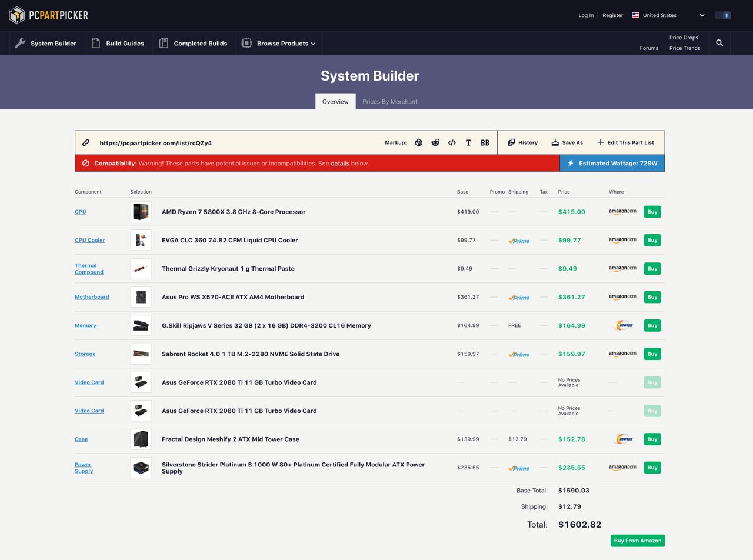
Task: Click Thermal Grizzly Kryonaut thumbnail
Action: [x=141, y=269]
